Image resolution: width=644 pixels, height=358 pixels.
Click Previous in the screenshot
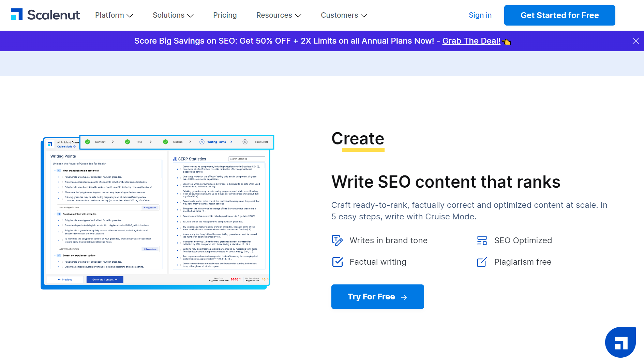pyautogui.click(x=65, y=280)
